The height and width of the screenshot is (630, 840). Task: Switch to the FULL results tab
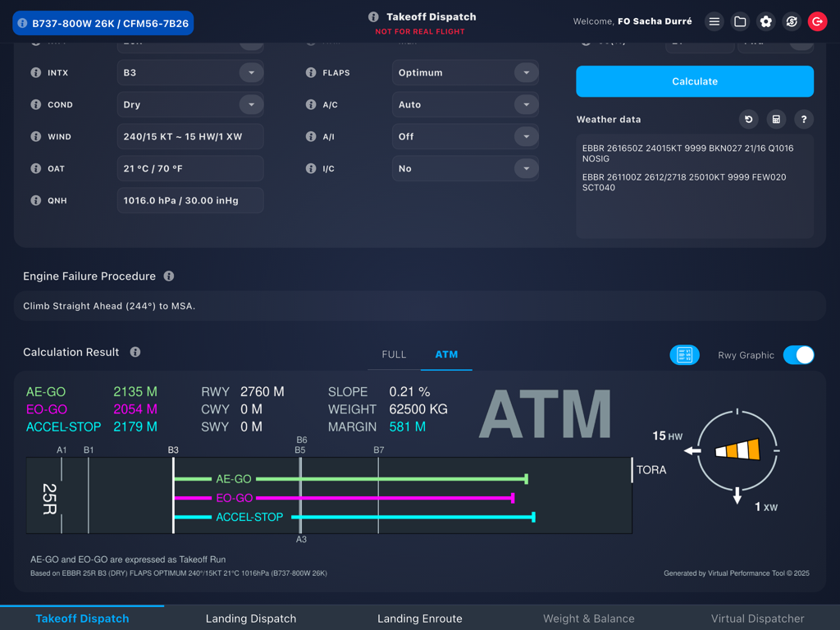point(394,354)
